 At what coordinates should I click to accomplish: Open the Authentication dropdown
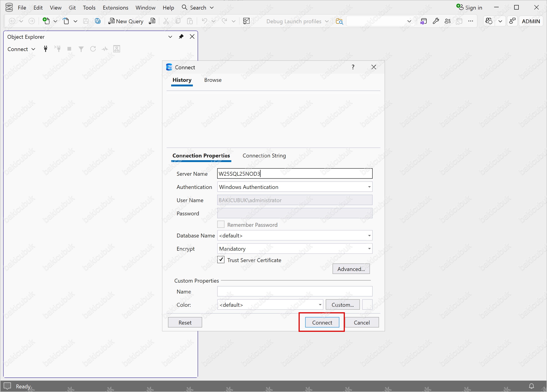pos(369,187)
